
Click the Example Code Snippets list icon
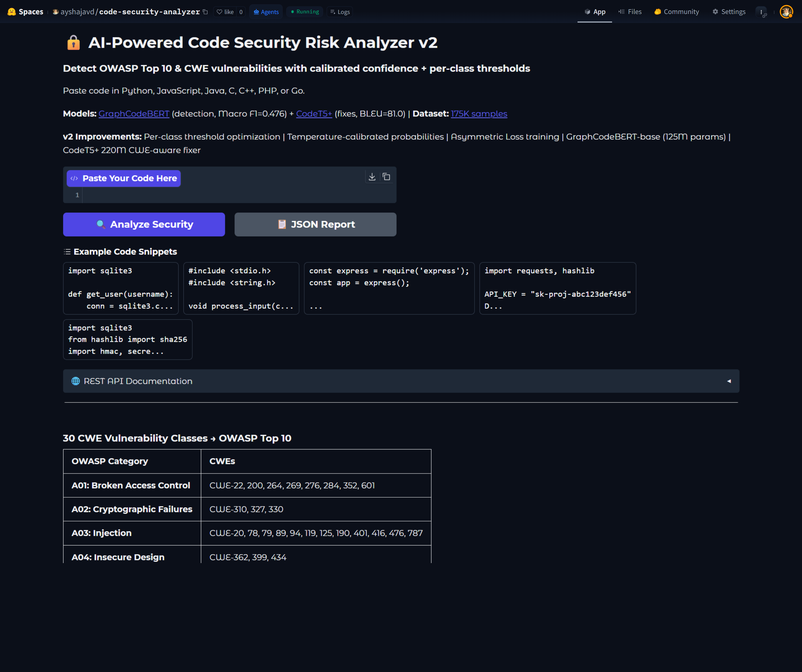click(x=67, y=251)
